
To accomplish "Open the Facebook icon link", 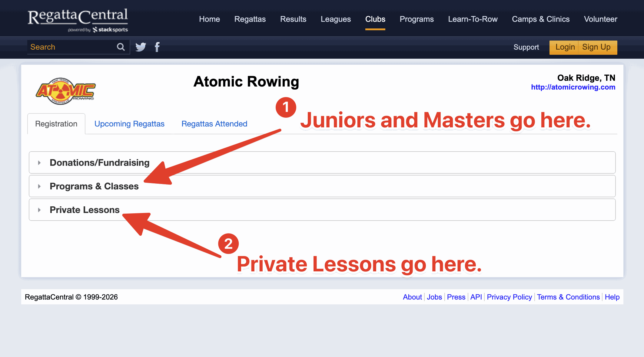I will pyautogui.click(x=157, y=47).
